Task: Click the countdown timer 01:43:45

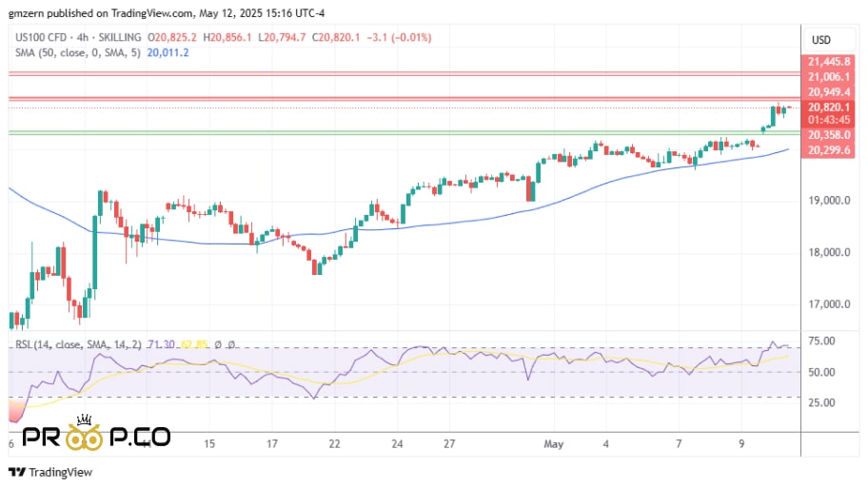Action: tap(829, 120)
